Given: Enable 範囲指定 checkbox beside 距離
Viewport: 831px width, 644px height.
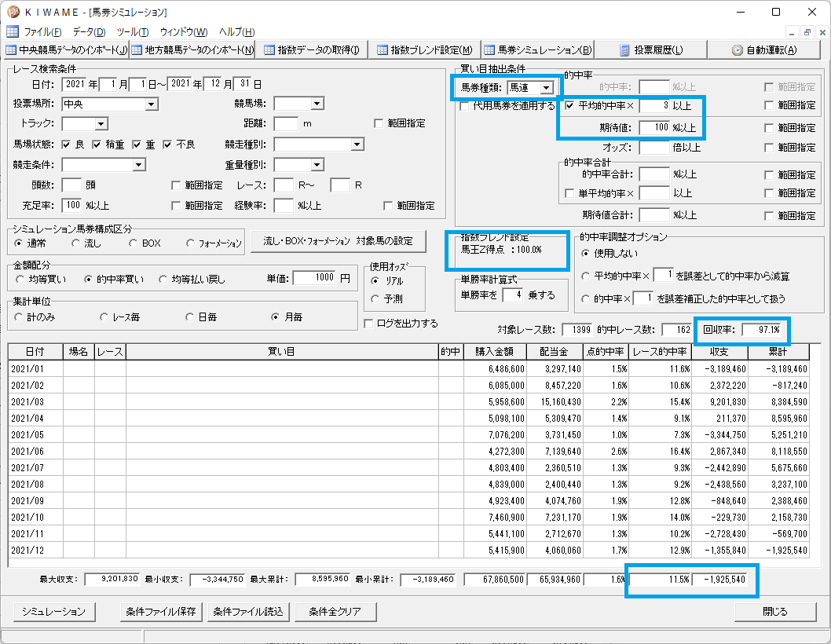Looking at the screenshot, I should point(379,123).
